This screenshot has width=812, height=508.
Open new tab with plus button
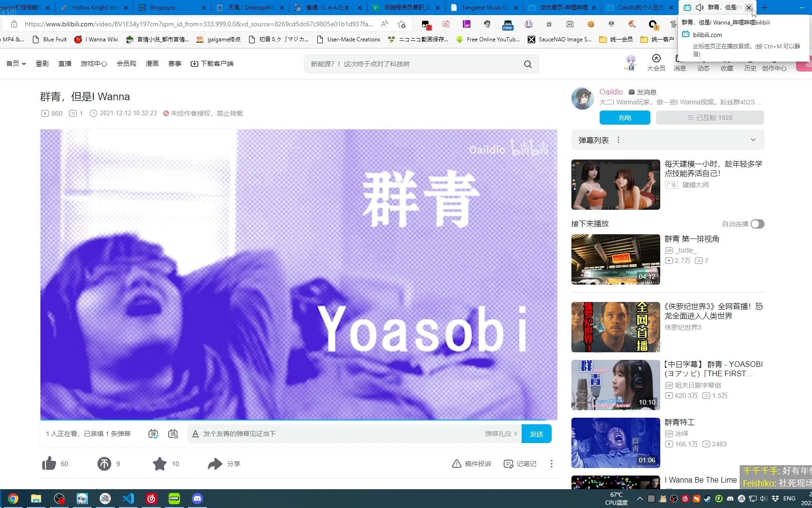tap(765, 8)
